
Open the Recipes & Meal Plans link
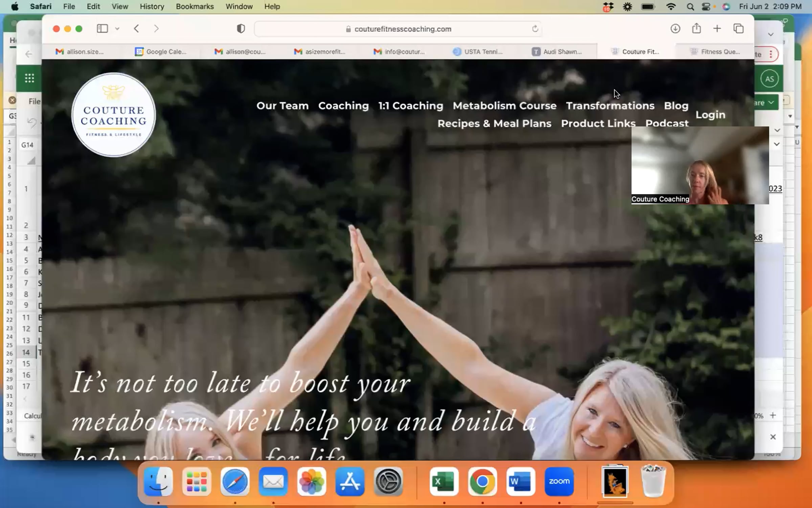tap(494, 124)
